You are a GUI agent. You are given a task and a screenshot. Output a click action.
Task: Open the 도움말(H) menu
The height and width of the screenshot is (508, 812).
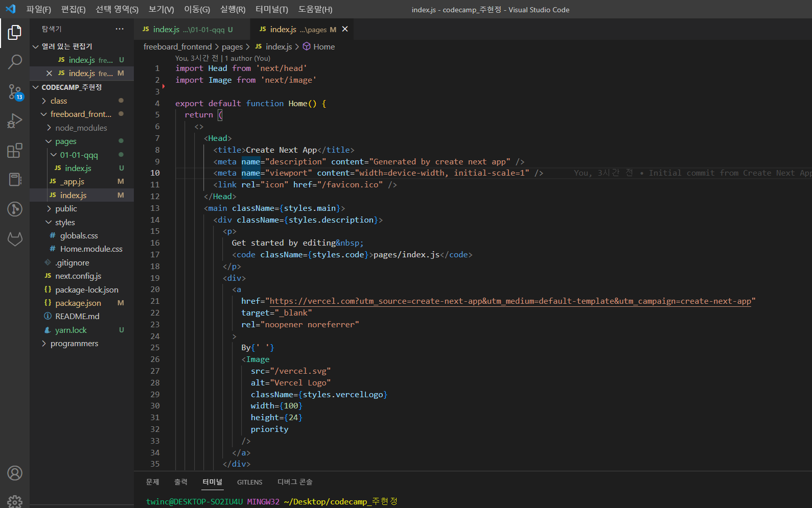[315, 9]
